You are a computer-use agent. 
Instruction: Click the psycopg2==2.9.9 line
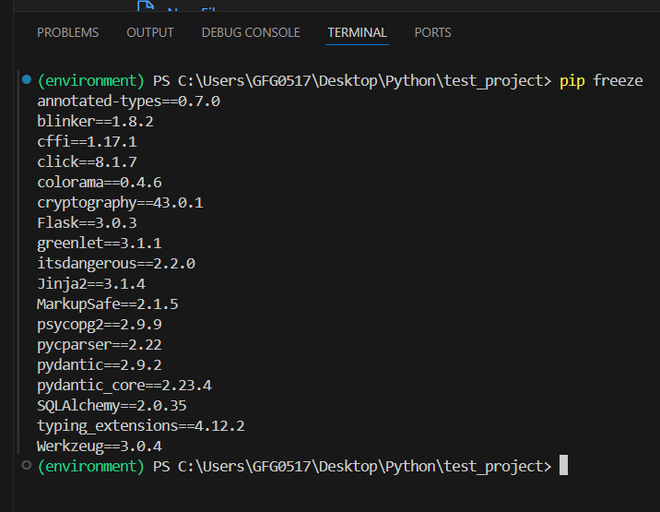99,324
